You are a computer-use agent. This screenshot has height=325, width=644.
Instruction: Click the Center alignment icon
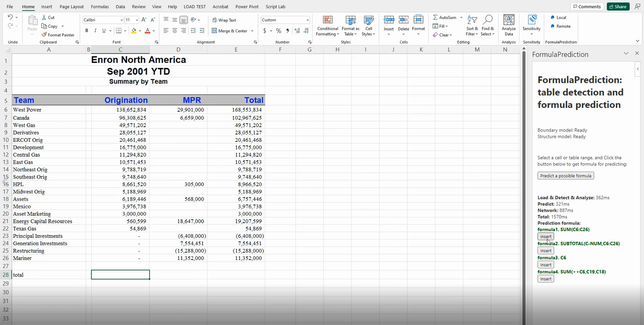[175, 31]
